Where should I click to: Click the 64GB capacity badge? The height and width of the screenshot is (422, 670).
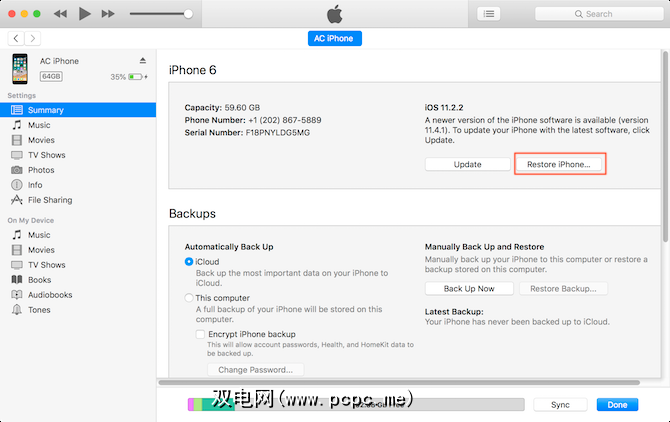tap(51, 76)
